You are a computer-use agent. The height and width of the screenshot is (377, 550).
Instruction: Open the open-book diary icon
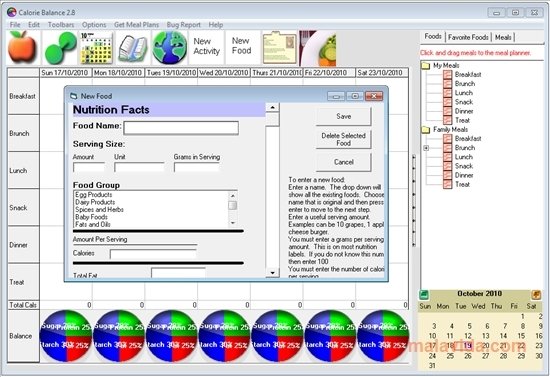click(x=133, y=48)
